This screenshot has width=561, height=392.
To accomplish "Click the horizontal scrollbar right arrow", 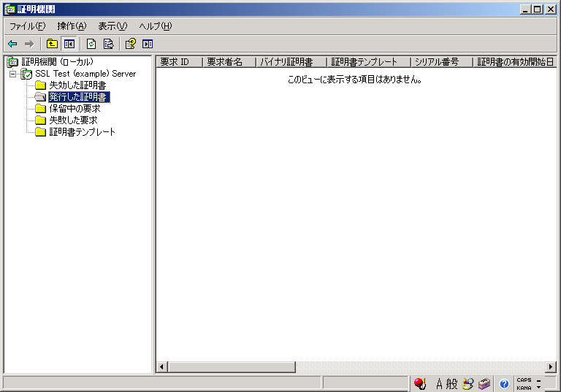I will 551,366.
